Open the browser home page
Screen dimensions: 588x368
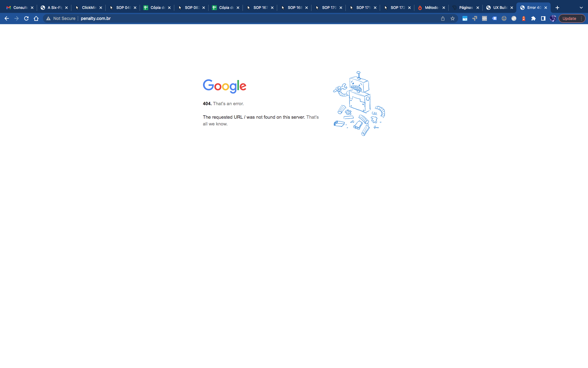36,18
